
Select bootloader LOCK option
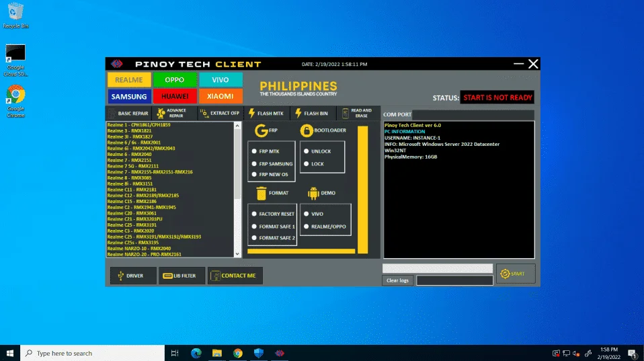click(314, 164)
